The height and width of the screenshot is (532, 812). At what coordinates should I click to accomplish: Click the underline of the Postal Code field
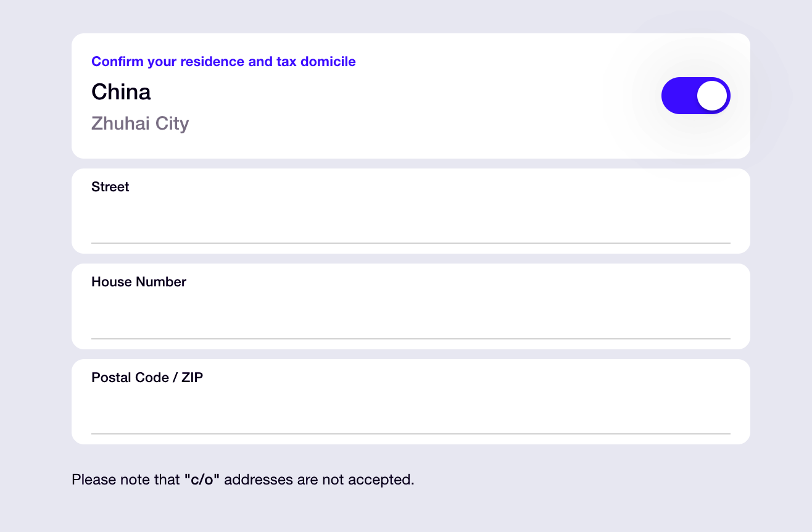410,434
